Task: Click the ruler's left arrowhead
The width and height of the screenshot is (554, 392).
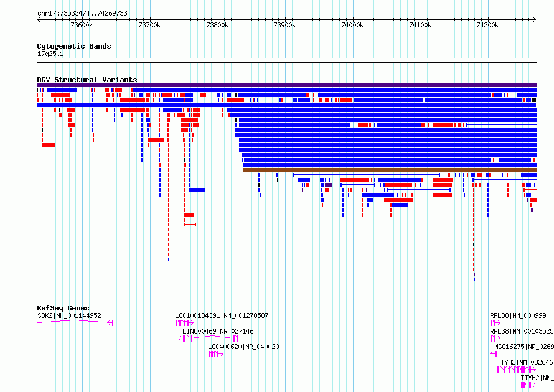Action: tap(39, 20)
